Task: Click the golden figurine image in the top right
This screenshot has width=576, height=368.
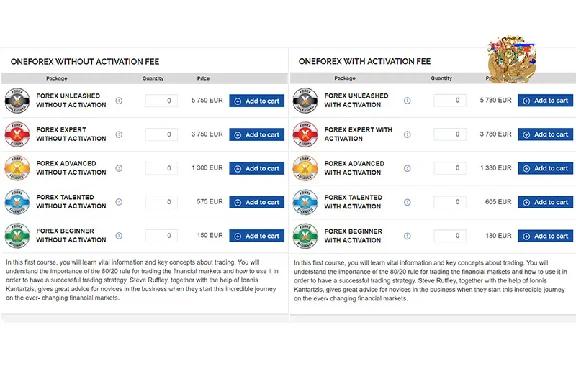Action: (512, 59)
